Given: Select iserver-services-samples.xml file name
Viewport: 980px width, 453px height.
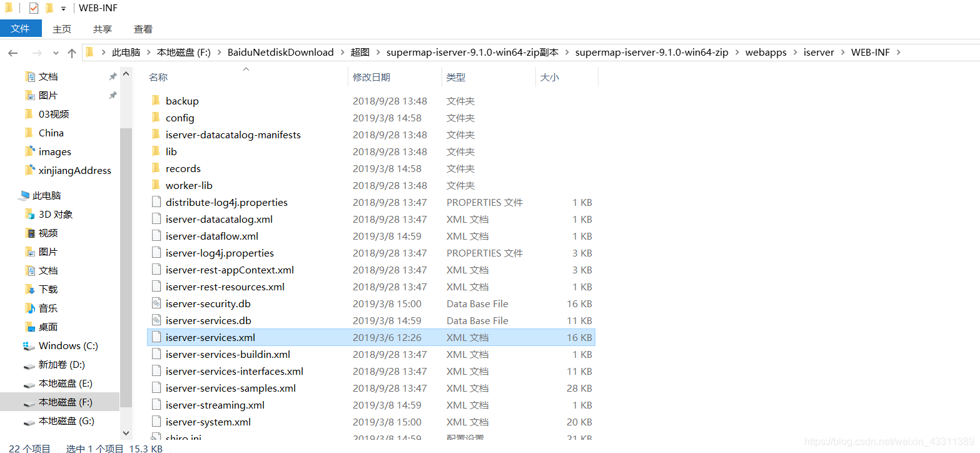Looking at the screenshot, I should coord(231,388).
